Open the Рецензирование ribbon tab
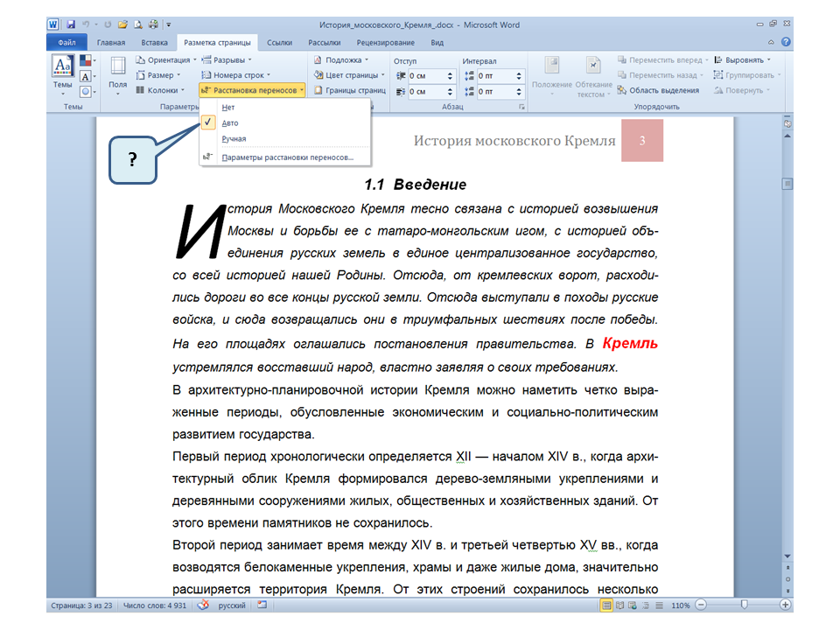Viewport: 840px width, 630px height. tap(386, 42)
